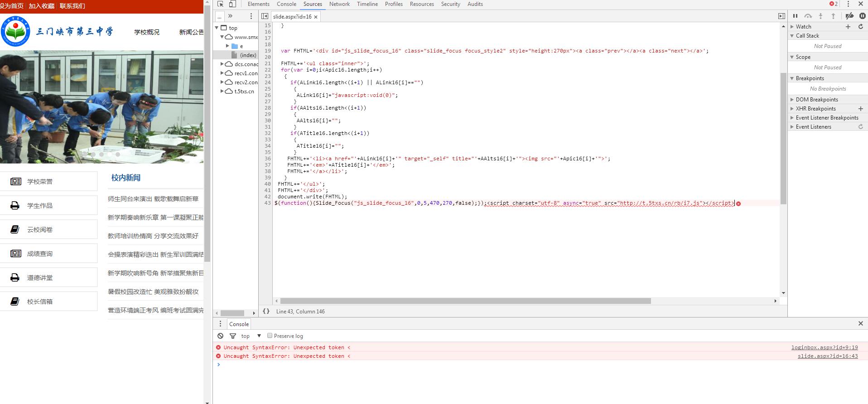This screenshot has height=404, width=868.
Task: Click the code editor vertical scrollbar
Action: pos(783,138)
